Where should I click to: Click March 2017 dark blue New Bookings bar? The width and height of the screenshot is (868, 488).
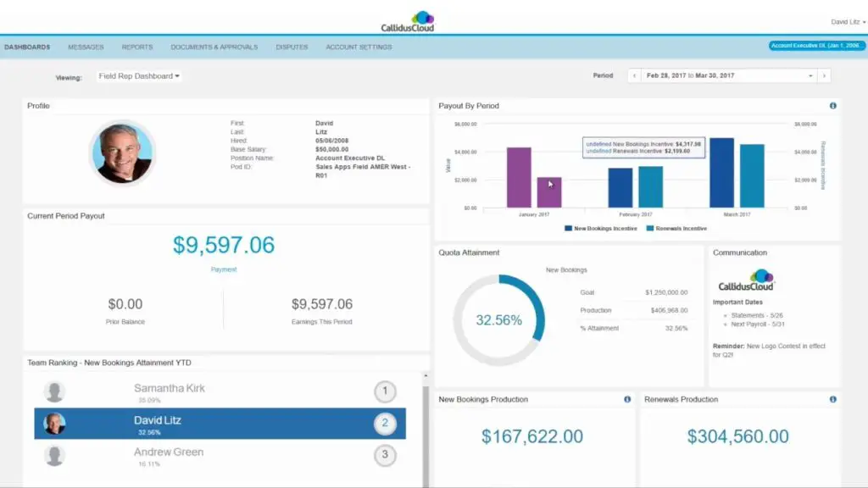tap(722, 173)
